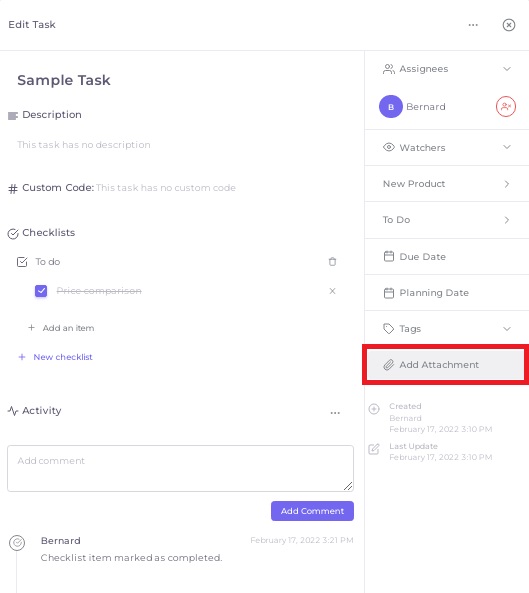Viewport: 529px width, 593px height.
Task: Open the Activity three-dot options
Action: pos(335,413)
